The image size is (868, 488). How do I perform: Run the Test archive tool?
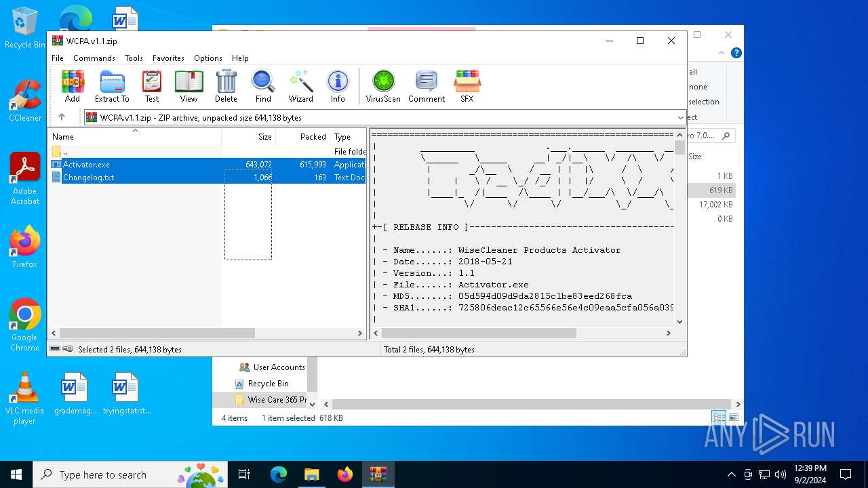(152, 86)
